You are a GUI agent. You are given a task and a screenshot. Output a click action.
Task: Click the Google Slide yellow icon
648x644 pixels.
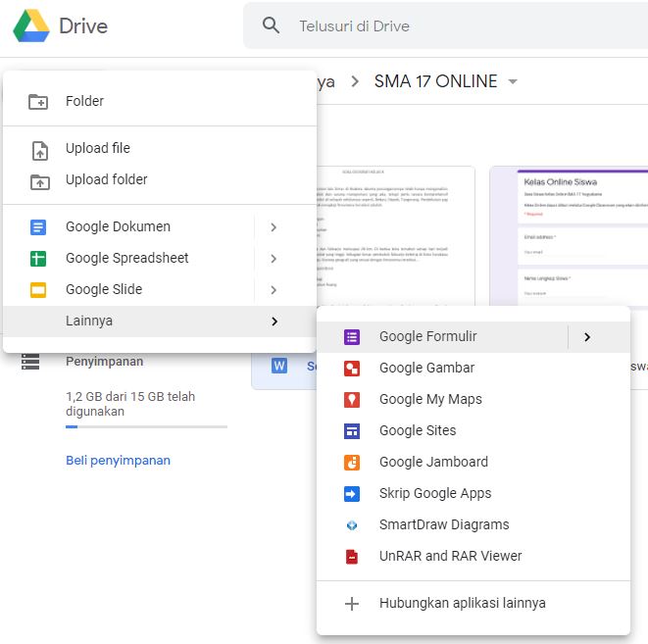tap(38, 290)
